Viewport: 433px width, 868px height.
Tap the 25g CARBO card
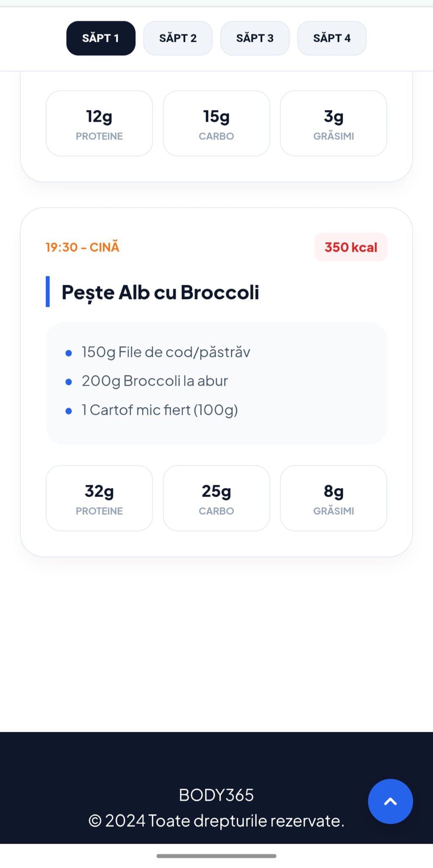(216, 498)
